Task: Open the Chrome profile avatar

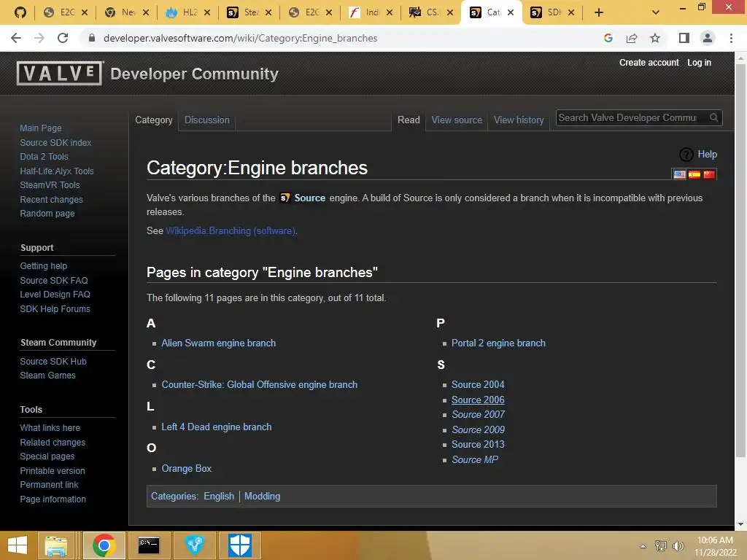Action: pos(708,38)
